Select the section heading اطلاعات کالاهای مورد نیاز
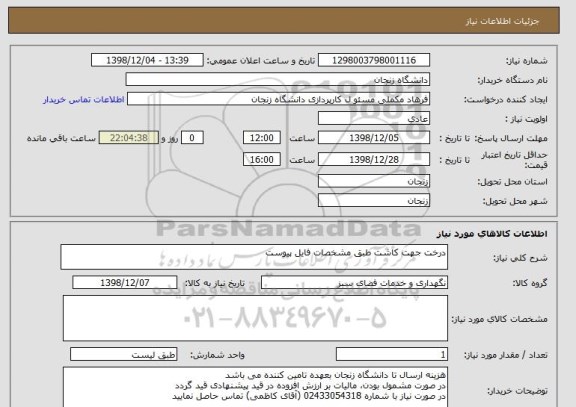Image resolution: width=576 pixels, height=407 pixels. point(492,234)
